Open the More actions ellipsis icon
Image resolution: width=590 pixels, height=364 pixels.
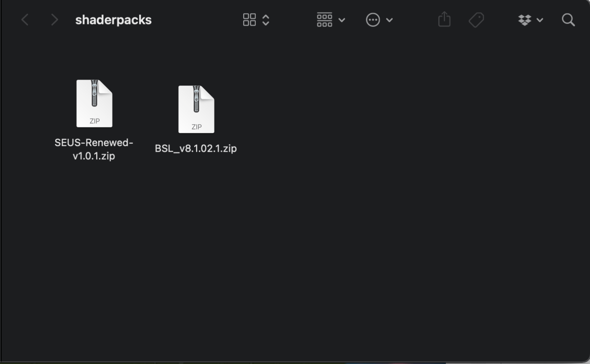(x=373, y=19)
